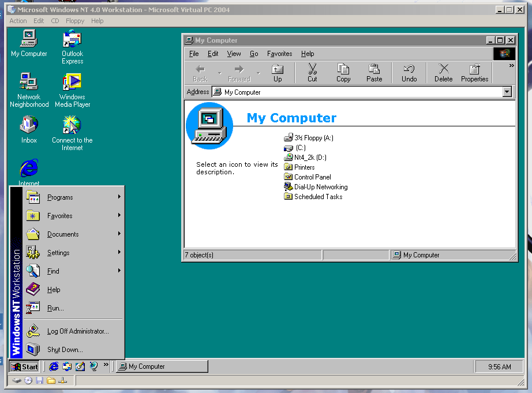
Task: Click the taskbar clock showing 9:56 AM
Action: [x=499, y=366]
